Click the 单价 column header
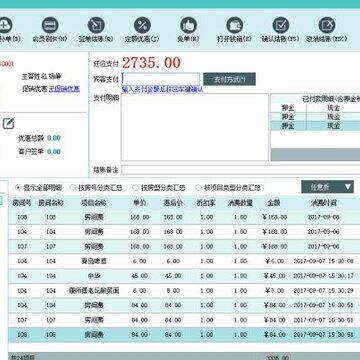360x360 pixels. pyautogui.click(x=139, y=203)
